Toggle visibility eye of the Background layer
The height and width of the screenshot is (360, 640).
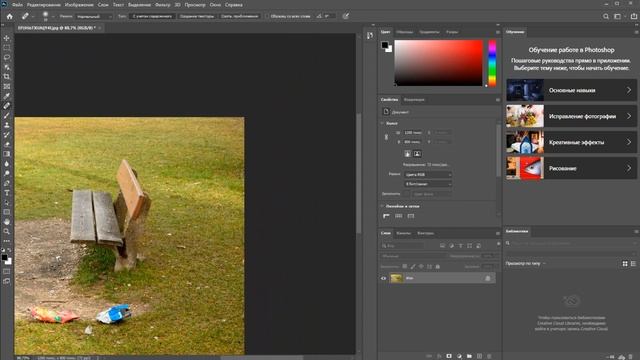coord(384,278)
